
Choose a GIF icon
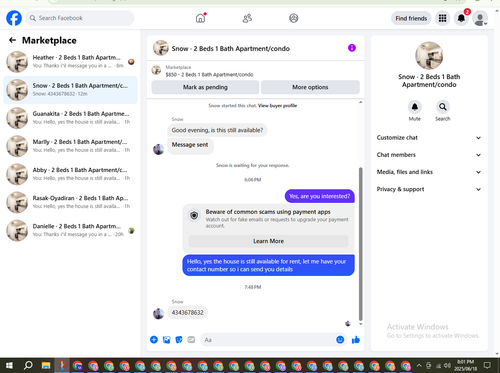tap(191, 340)
